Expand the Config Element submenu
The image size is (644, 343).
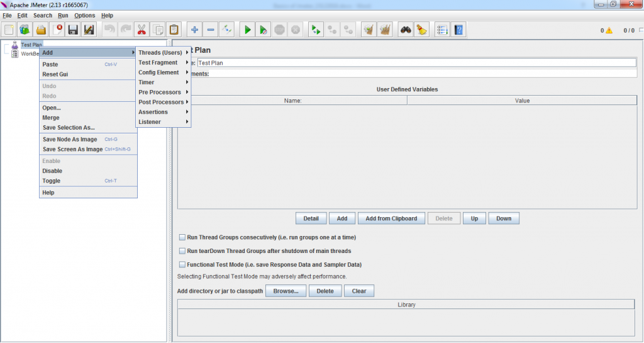coord(164,72)
